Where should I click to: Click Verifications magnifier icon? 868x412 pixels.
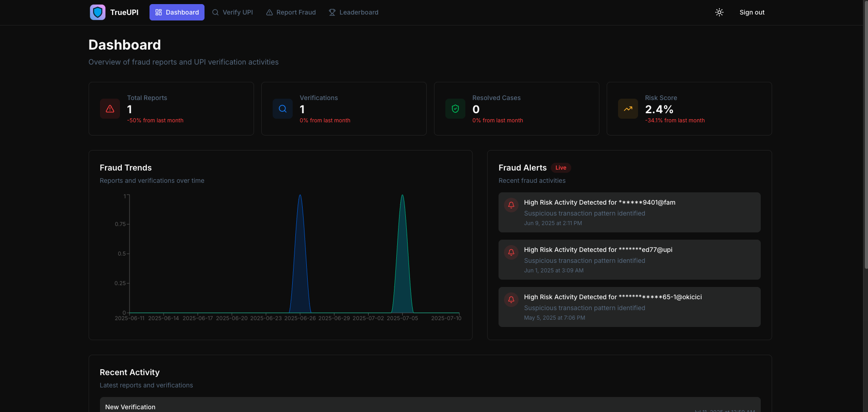pyautogui.click(x=283, y=109)
